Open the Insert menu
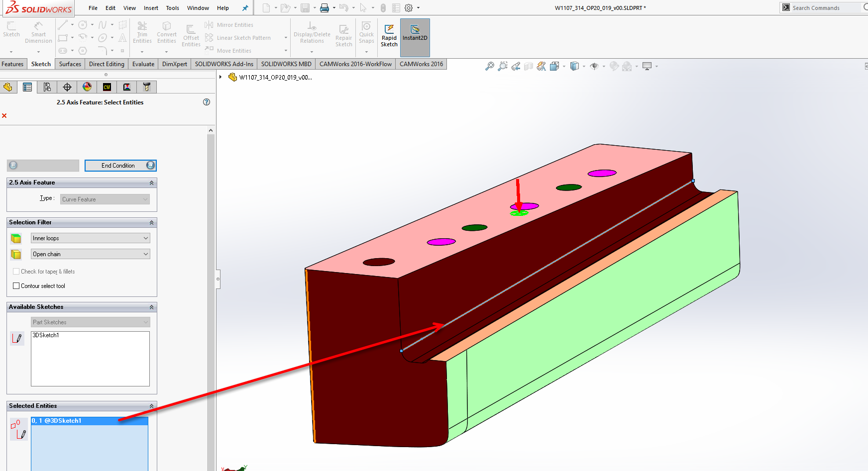 151,8
